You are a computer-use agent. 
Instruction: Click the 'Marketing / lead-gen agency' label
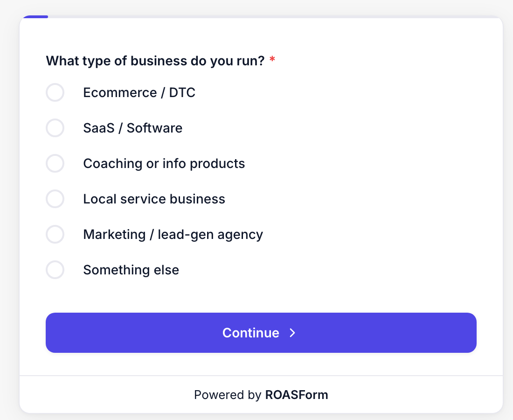click(x=173, y=235)
